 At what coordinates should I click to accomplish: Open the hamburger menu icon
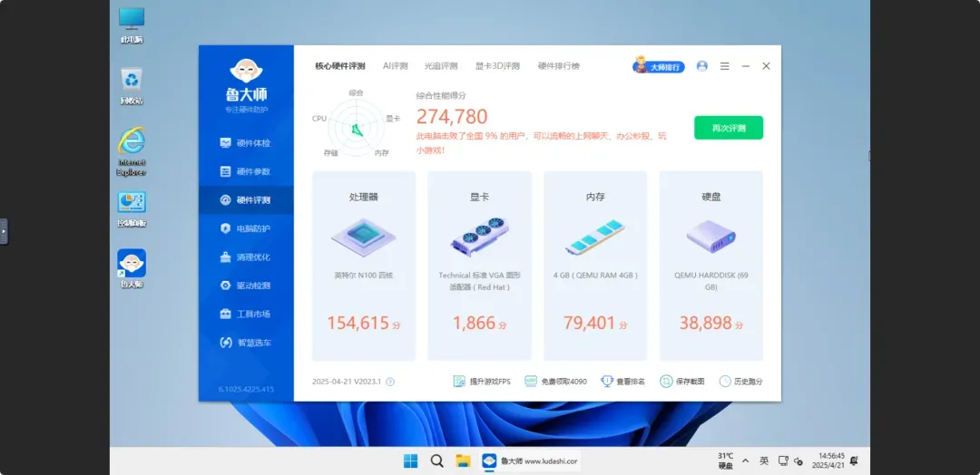tap(724, 66)
